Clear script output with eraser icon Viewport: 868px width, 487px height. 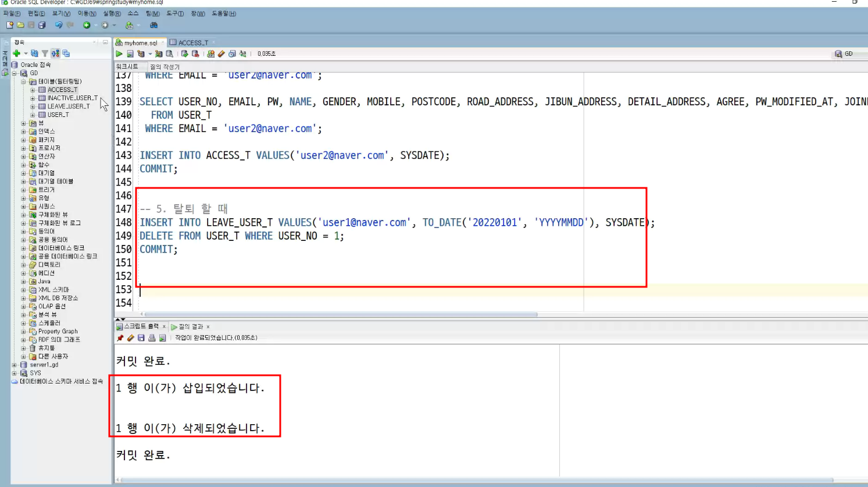[x=131, y=337]
